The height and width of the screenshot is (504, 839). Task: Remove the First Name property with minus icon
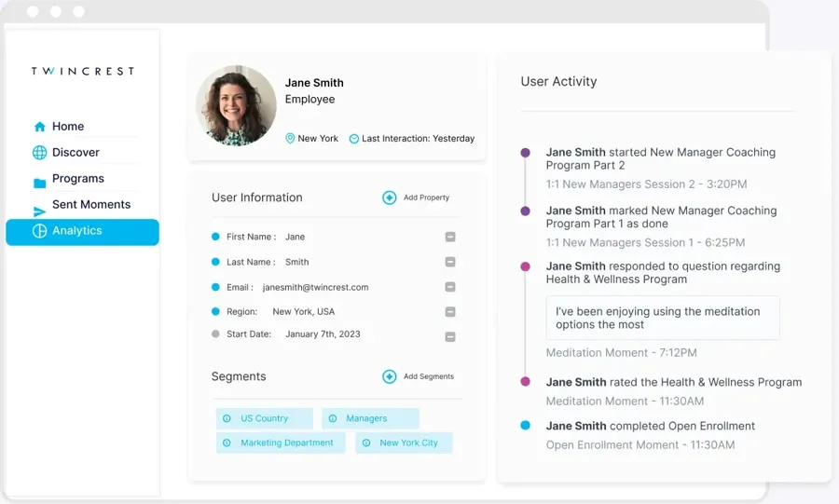(450, 237)
